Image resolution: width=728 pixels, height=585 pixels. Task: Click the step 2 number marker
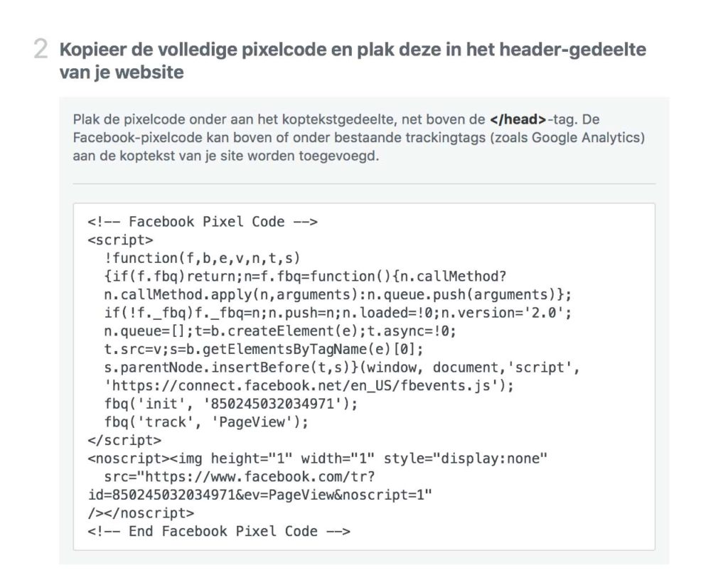[x=41, y=49]
